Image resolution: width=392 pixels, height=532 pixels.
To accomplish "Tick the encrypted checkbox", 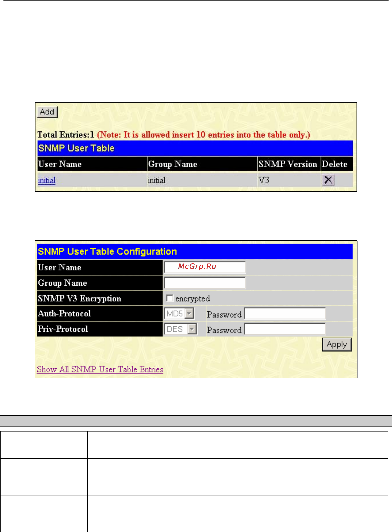I will click(170, 298).
